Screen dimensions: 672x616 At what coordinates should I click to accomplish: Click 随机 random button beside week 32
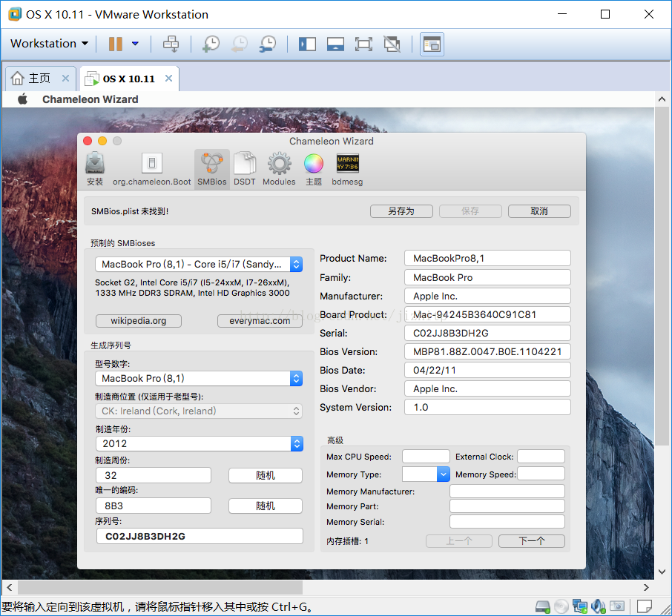pos(266,475)
